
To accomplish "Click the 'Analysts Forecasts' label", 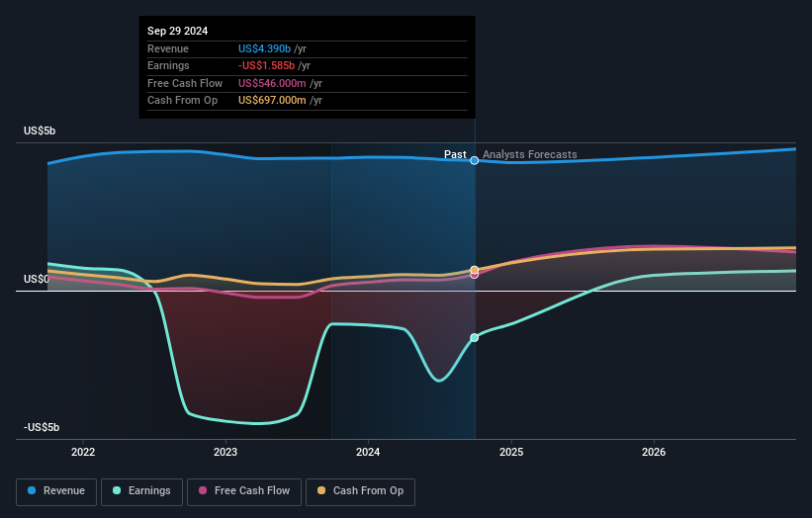I will point(530,154).
